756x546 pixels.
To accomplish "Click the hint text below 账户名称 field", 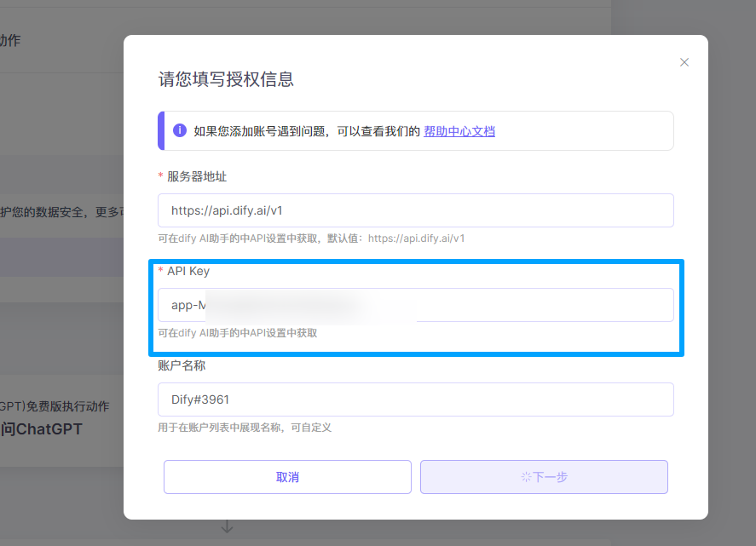I will [245, 428].
